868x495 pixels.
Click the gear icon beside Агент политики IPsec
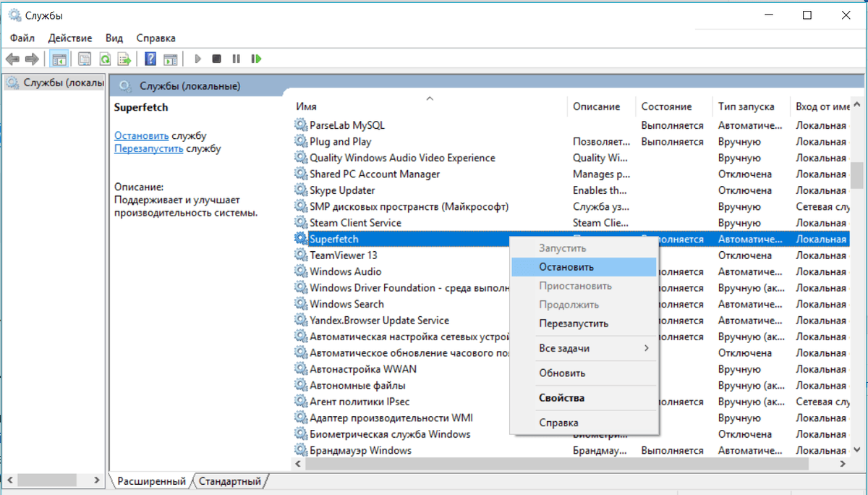click(301, 402)
